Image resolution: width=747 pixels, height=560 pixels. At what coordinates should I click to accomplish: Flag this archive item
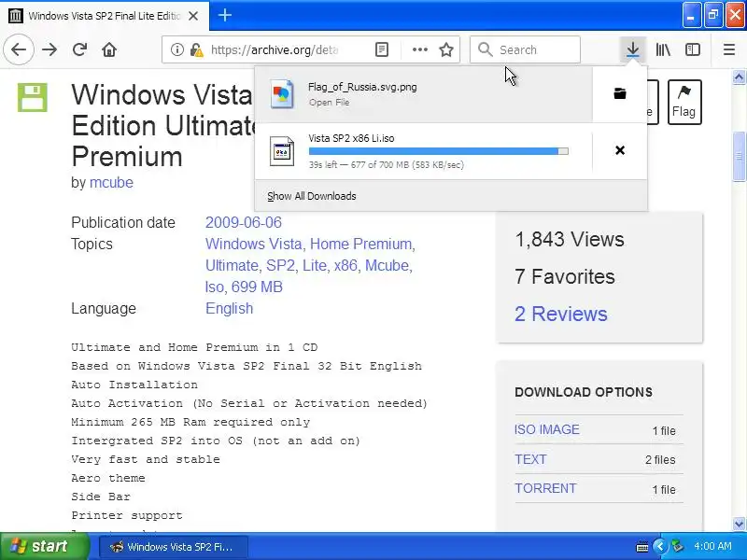(x=684, y=102)
